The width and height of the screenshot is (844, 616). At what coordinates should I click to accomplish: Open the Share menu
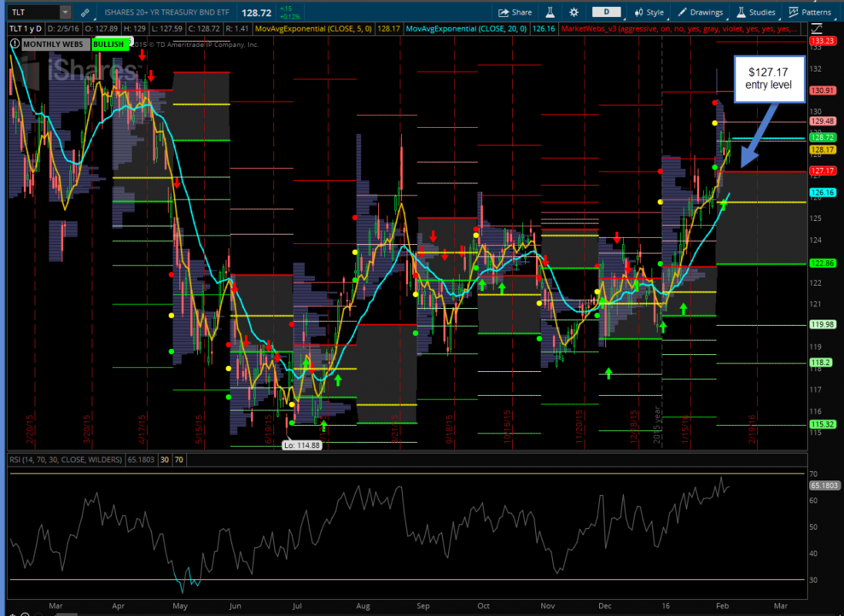point(515,12)
